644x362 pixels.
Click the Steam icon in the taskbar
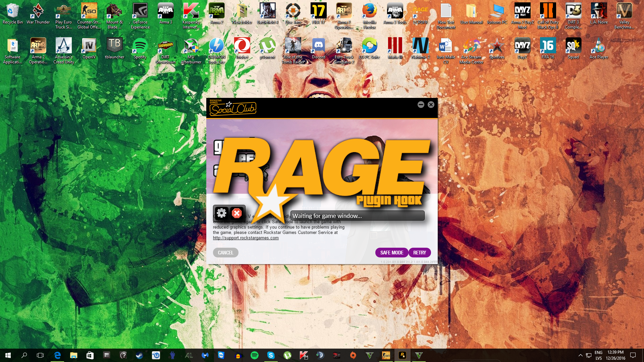pos(139,355)
